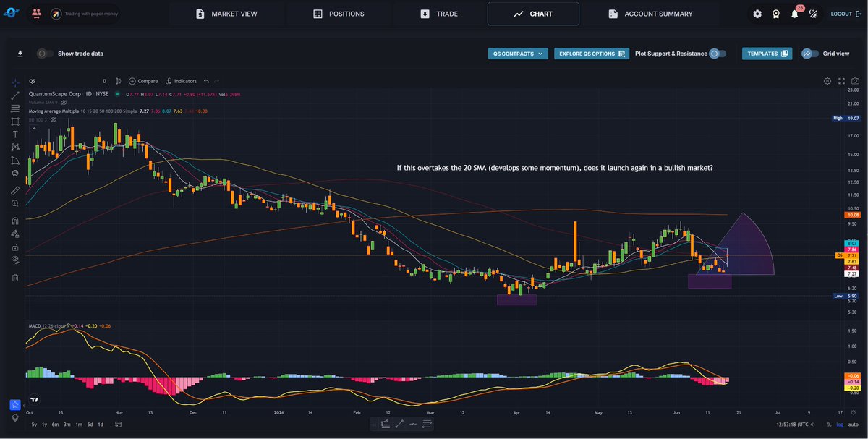The height and width of the screenshot is (439, 868).
Task: Switch to the Positions tab
Action: coord(339,14)
